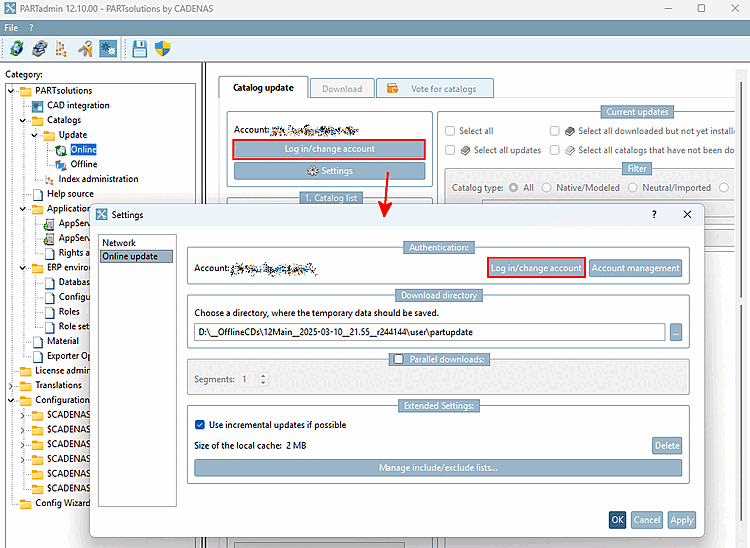
Task: Open the Vote for catalogs tab
Action: (435, 88)
